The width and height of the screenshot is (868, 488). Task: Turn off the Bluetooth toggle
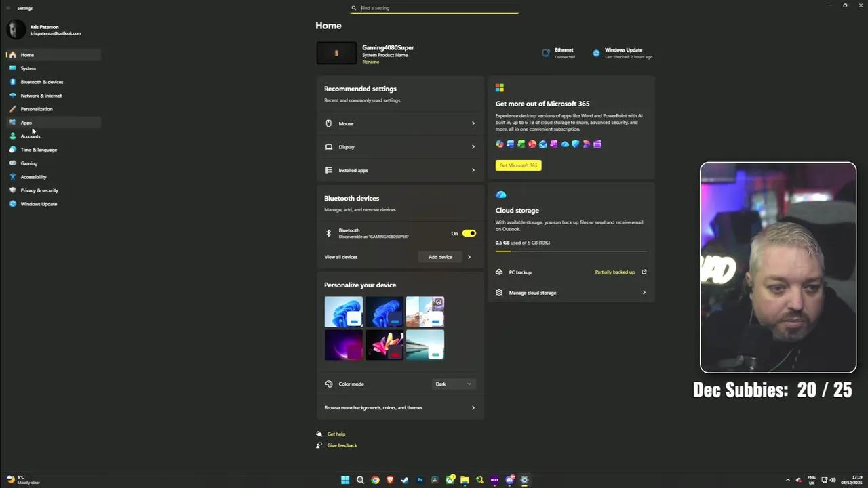469,233
